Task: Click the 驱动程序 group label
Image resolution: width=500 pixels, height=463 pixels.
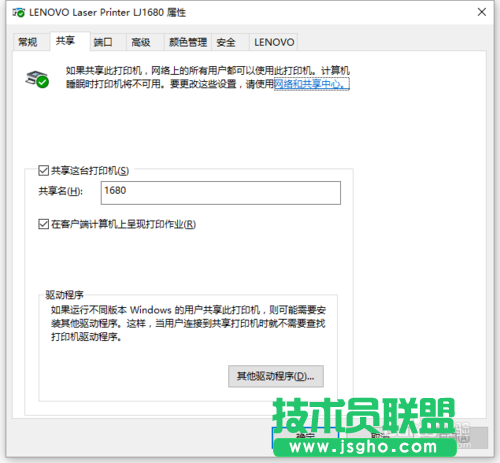Action: point(65,295)
